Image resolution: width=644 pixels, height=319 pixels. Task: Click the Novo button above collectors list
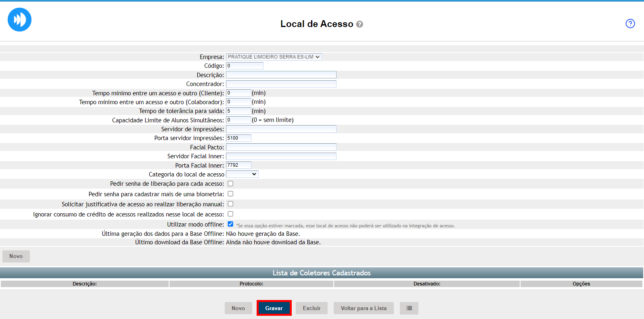(x=16, y=256)
